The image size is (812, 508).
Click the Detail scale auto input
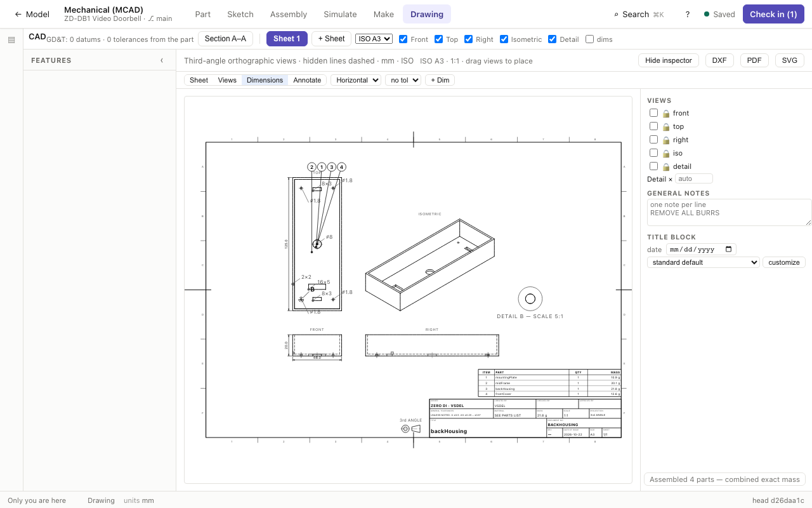[694, 179]
